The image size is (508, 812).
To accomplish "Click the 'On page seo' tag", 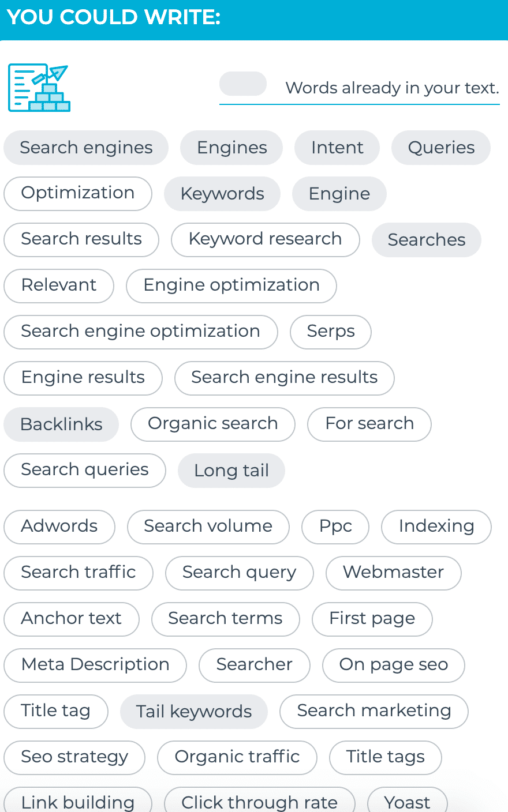I will click(394, 666).
